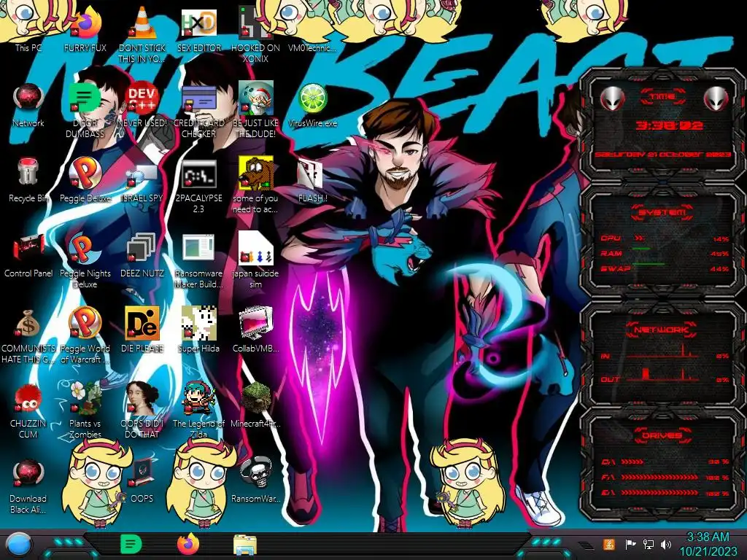Click the 3:38 digital time on the widget
This screenshot has height=560, width=747.
[669, 125]
